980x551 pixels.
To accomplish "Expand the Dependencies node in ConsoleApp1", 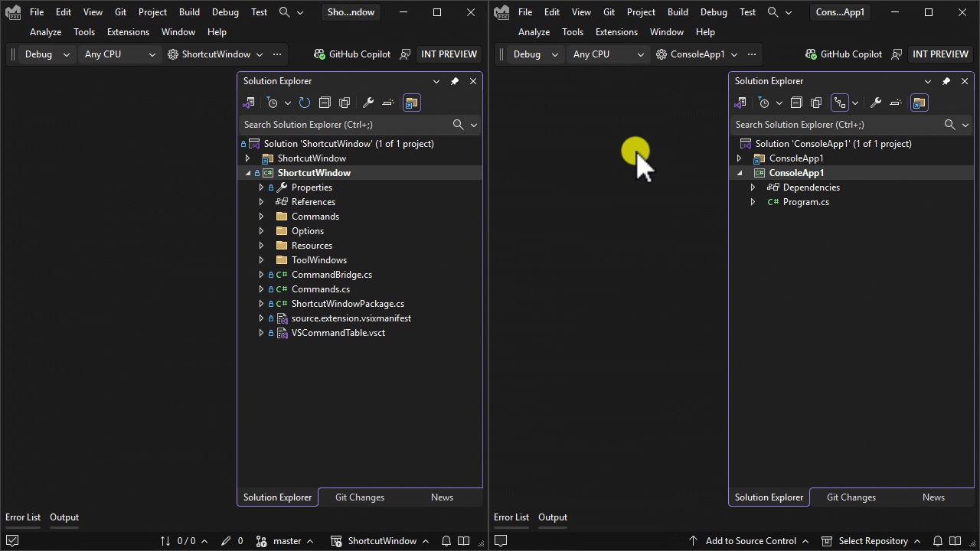I will pyautogui.click(x=753, y=187).
